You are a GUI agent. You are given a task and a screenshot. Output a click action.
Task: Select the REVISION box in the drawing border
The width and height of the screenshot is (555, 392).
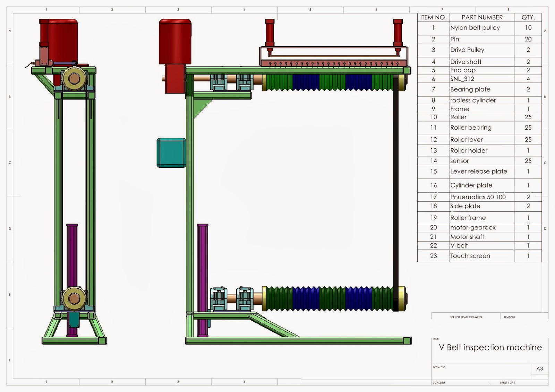[509, 317]
